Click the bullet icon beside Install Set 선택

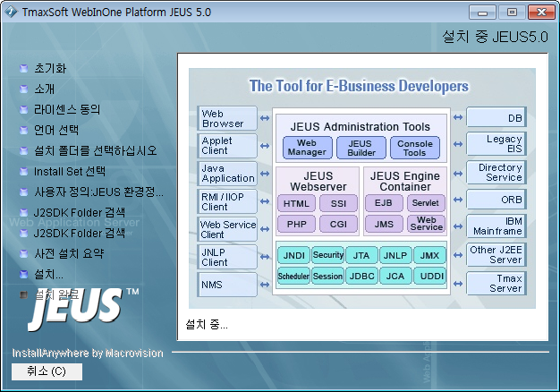(x=23, y=172)
